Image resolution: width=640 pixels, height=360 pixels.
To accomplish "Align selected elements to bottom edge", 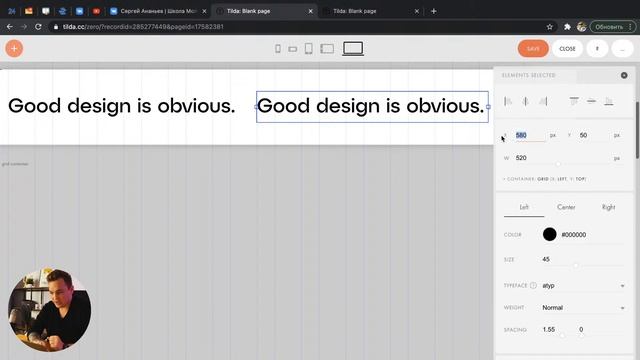I will coord(609,101).
